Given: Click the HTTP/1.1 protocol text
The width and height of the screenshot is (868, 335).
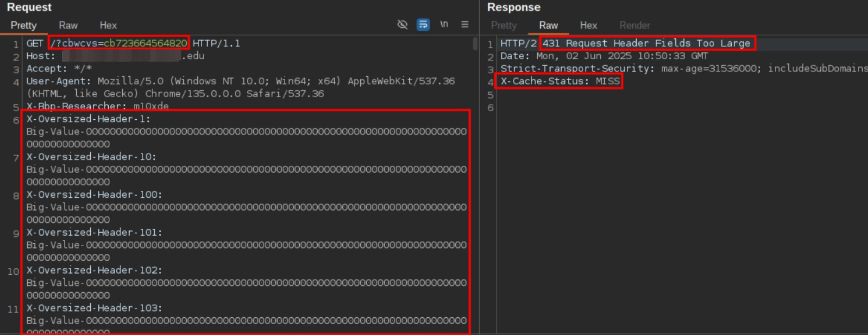Looking at the screenshot, I should click(216, 43).
